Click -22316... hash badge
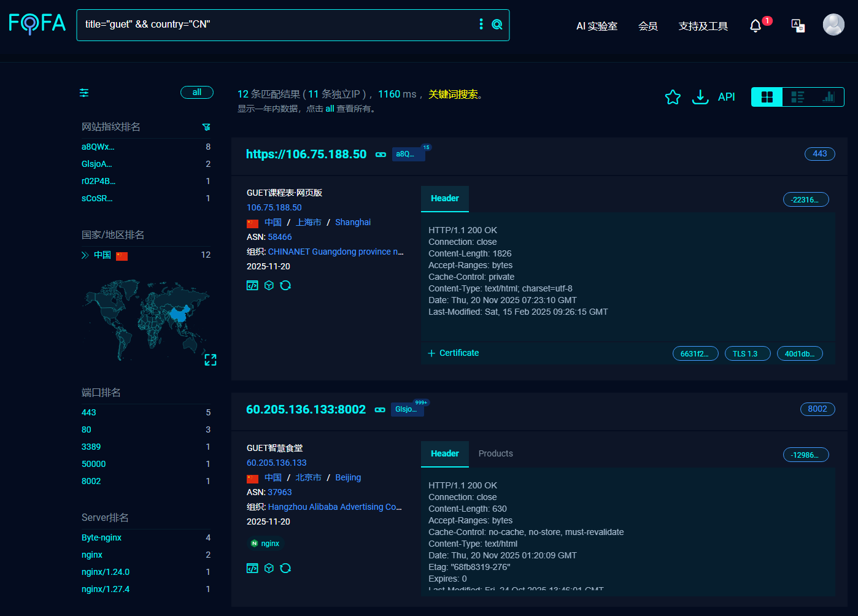The image size is (858, 616). 806,199
